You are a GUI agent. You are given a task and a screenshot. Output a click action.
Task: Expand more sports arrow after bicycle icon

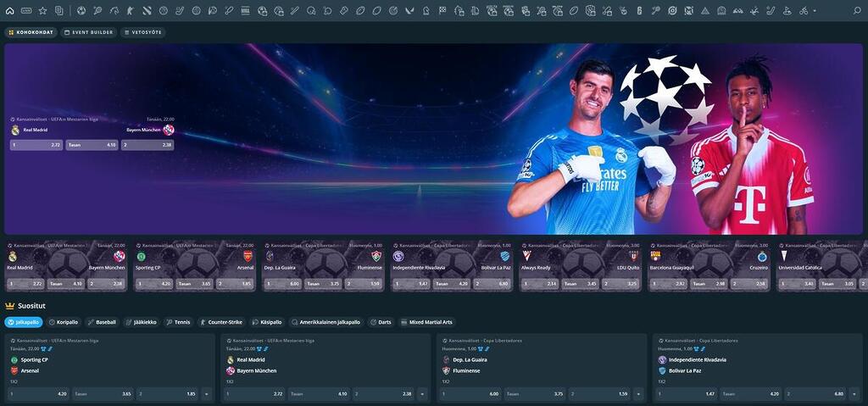pyautogui.click(x=815, y=10)
